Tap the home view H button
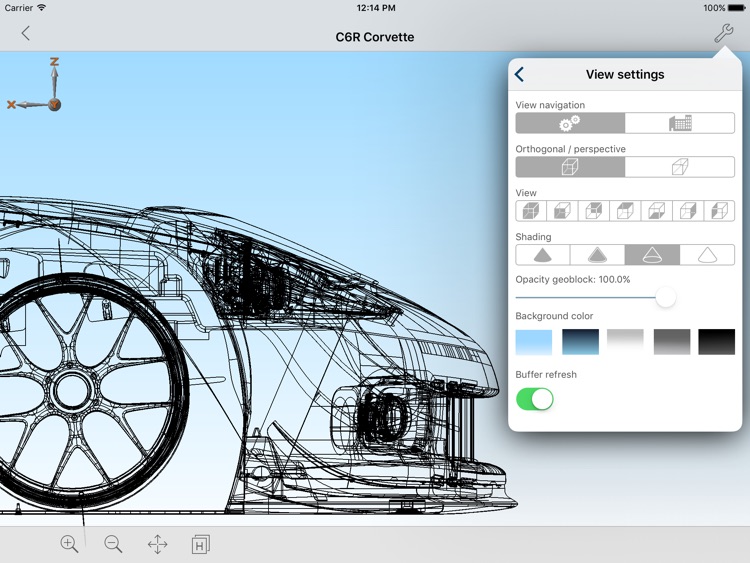The width and height of the screenshot is (750, 563). click(x=200, y=544)
